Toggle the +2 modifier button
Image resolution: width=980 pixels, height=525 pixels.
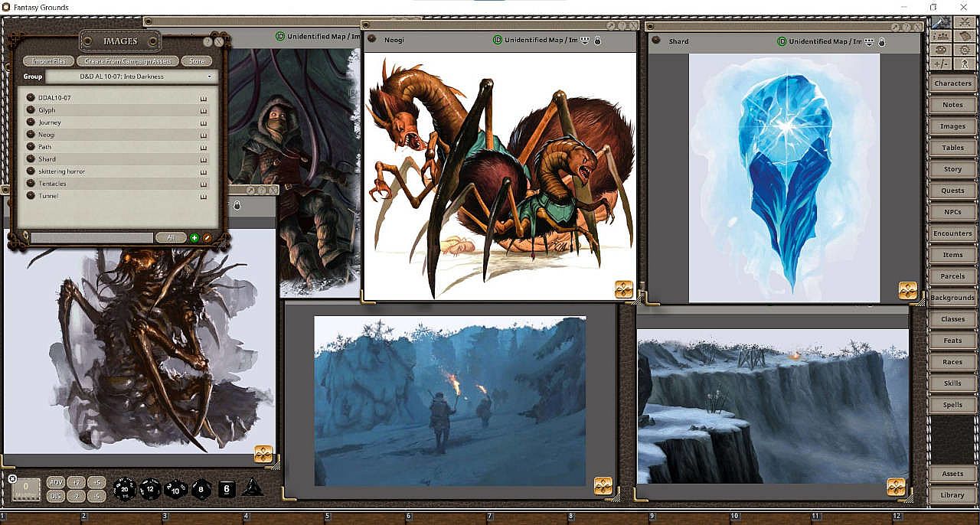pyautogui.click(x=75, y=482)
